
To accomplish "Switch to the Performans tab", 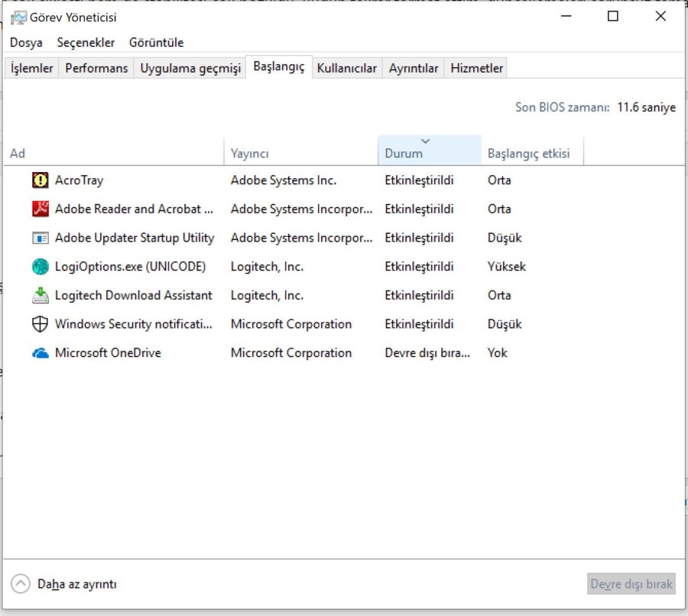I will tap(96, 68).
